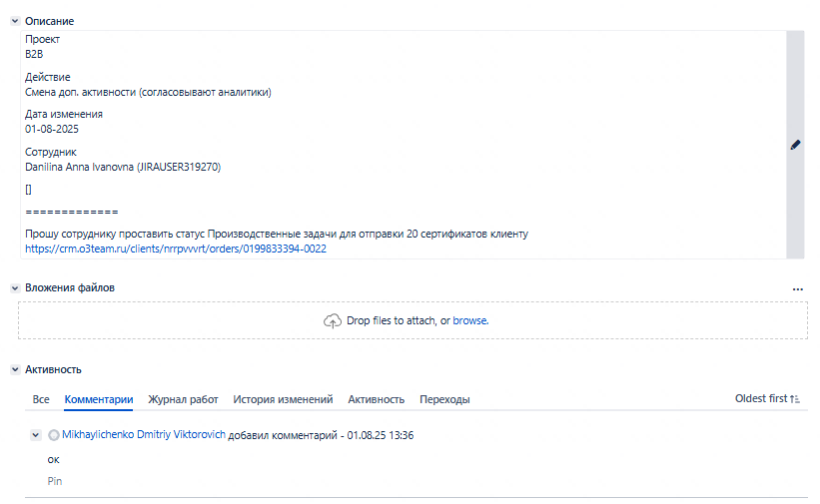Switch to the Активность tab
The height and width of the screenshot is (504, 820).
(377, 399)
